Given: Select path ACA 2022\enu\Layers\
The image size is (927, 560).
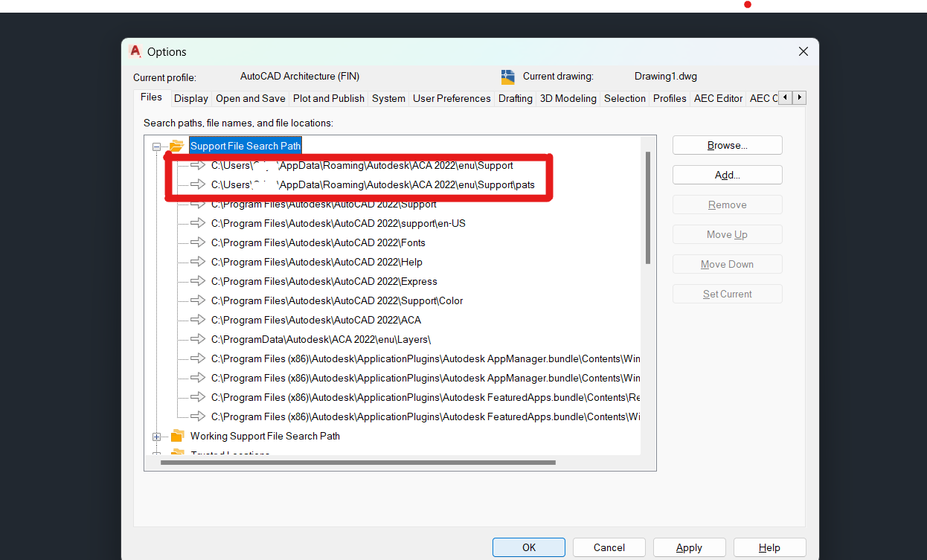Looking at the screenshot, I should click(x=321, y=340).
